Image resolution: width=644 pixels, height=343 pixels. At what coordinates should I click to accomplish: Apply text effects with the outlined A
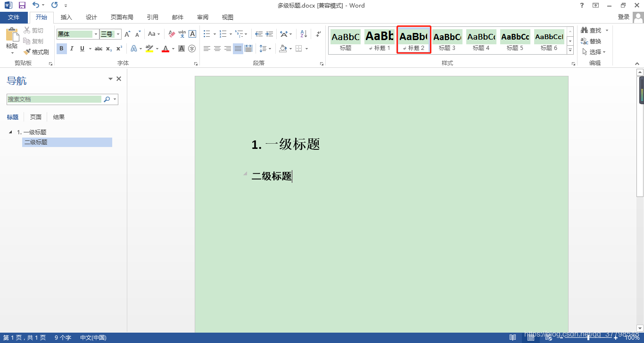coord(134,49)
